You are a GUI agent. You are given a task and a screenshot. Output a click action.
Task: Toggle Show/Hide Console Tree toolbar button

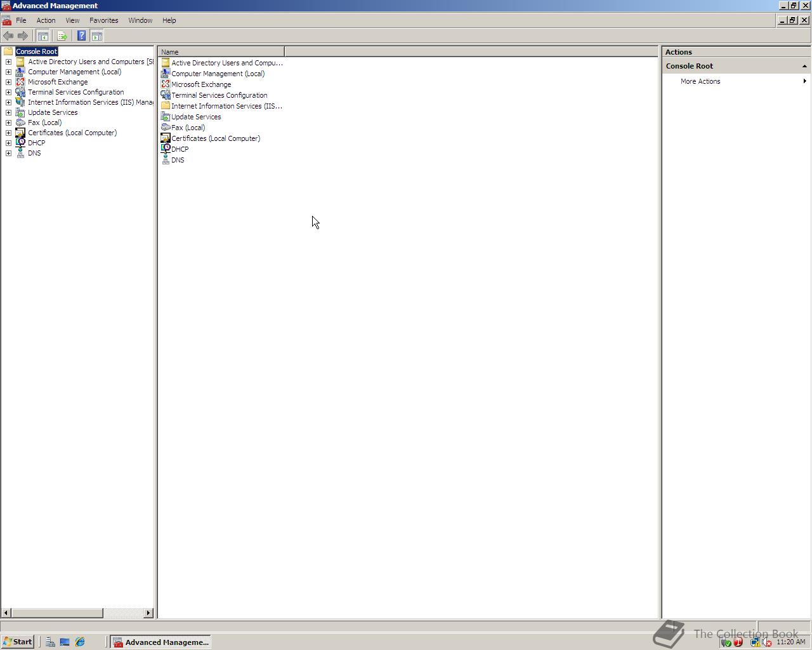43,36
